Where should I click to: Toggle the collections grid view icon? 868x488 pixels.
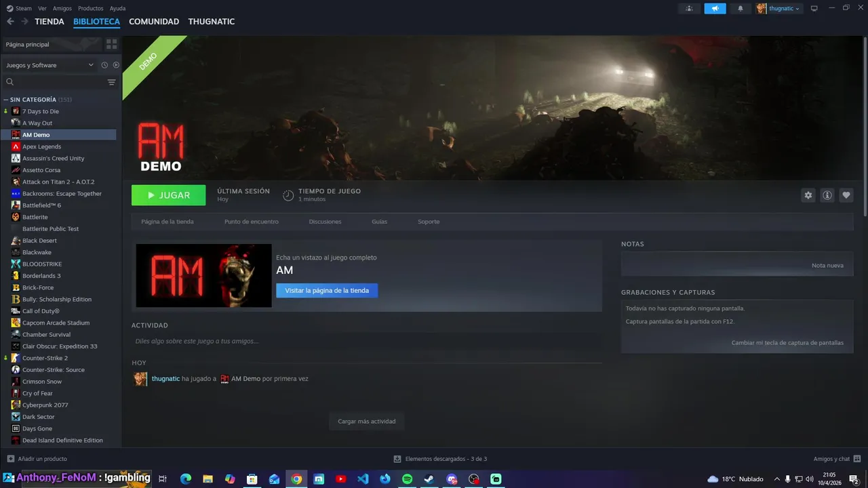(x=111, y=44)
